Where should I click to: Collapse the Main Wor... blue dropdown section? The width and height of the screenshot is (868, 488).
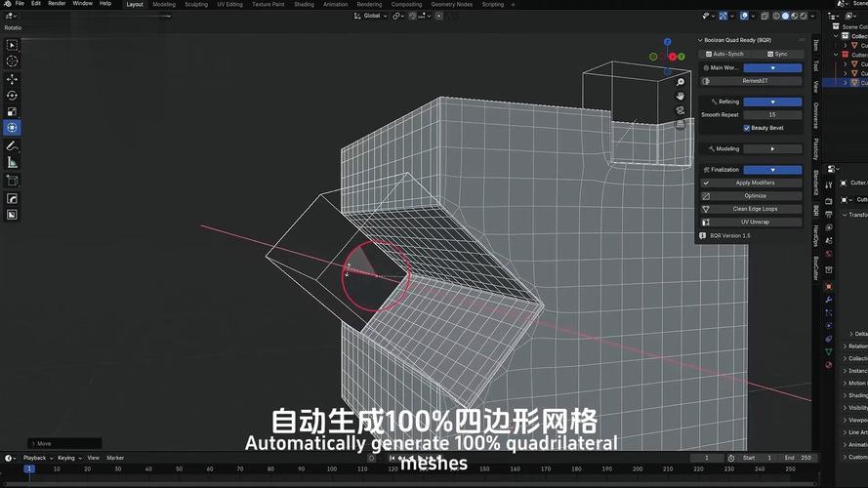772,67
